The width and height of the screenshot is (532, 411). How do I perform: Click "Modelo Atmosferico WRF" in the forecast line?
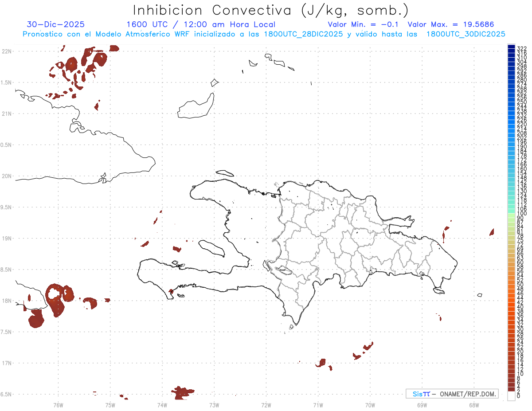144,34
